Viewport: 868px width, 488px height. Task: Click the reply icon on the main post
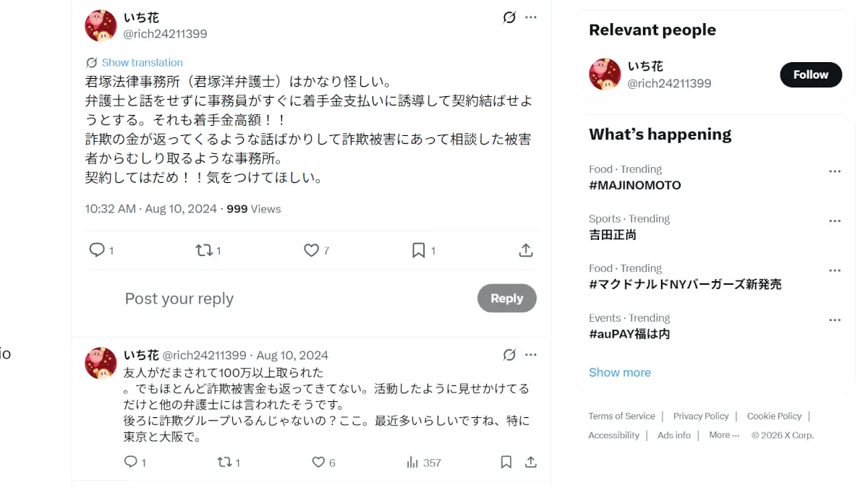97,250
